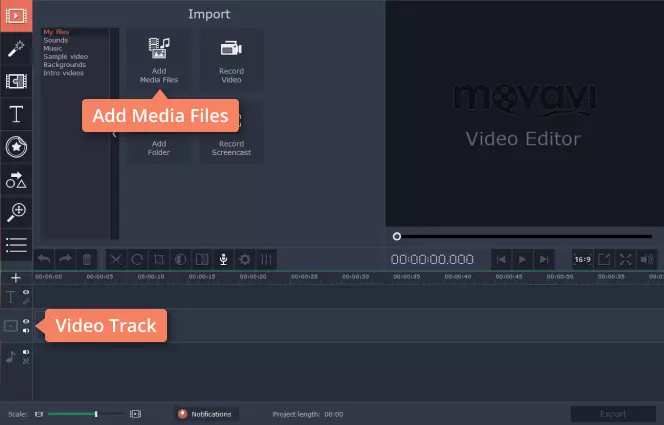The image size is (664, 425).
Task: Select Sample video in the list
Action: (x=66, y=56)
